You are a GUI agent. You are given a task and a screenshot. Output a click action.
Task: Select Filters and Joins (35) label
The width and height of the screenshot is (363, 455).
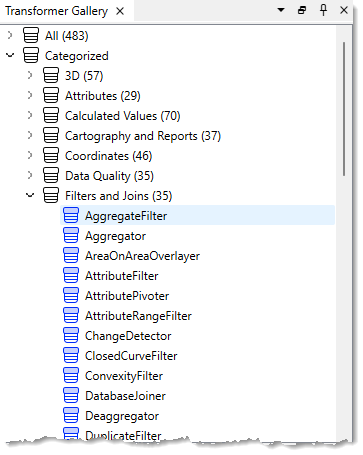point(119,196)
